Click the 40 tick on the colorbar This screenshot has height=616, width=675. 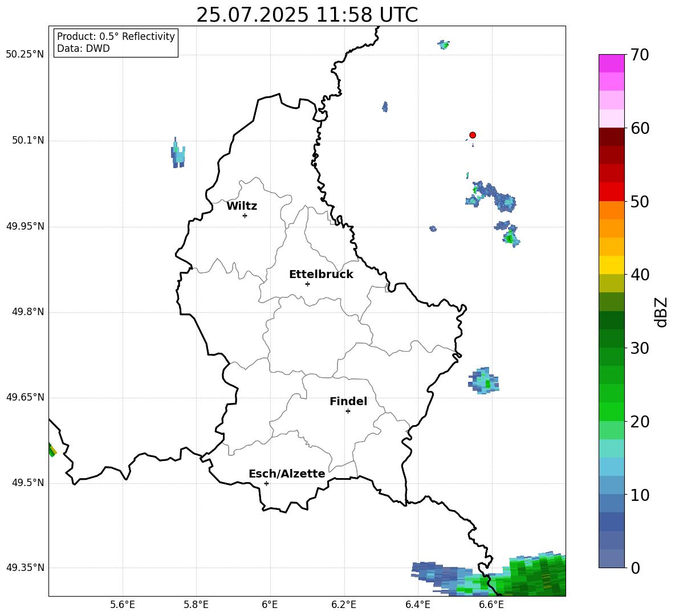pyautogui.click(x=639, y=275)
